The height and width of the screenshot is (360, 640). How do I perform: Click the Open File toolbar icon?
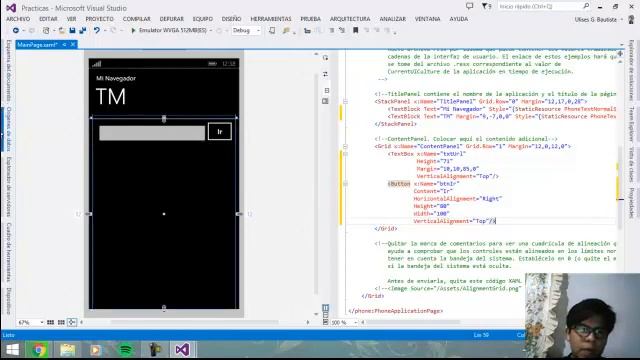(62, 30)
